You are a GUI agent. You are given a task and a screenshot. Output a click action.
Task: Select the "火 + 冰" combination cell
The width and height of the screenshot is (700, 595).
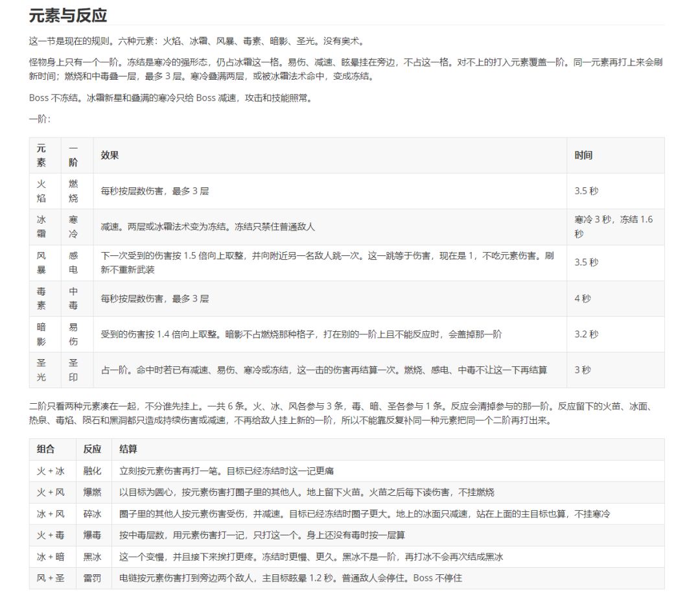pos(52,471)
